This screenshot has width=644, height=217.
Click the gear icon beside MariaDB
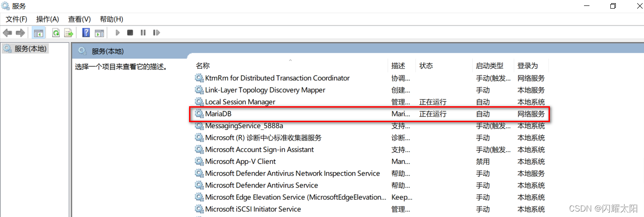[x=199, y=114]
